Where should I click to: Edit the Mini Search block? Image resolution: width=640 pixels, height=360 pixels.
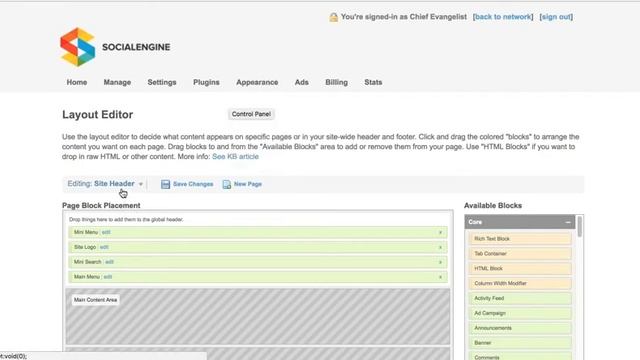coord(109,262)
